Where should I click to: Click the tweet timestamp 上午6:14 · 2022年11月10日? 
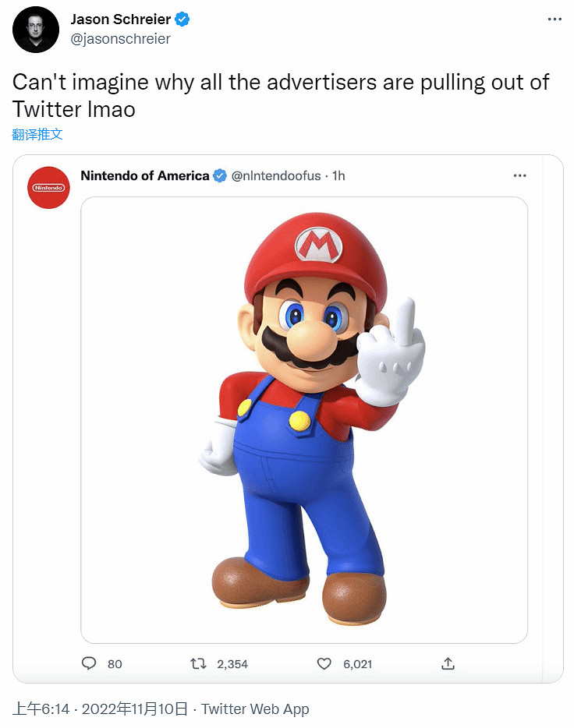[100, 709]
